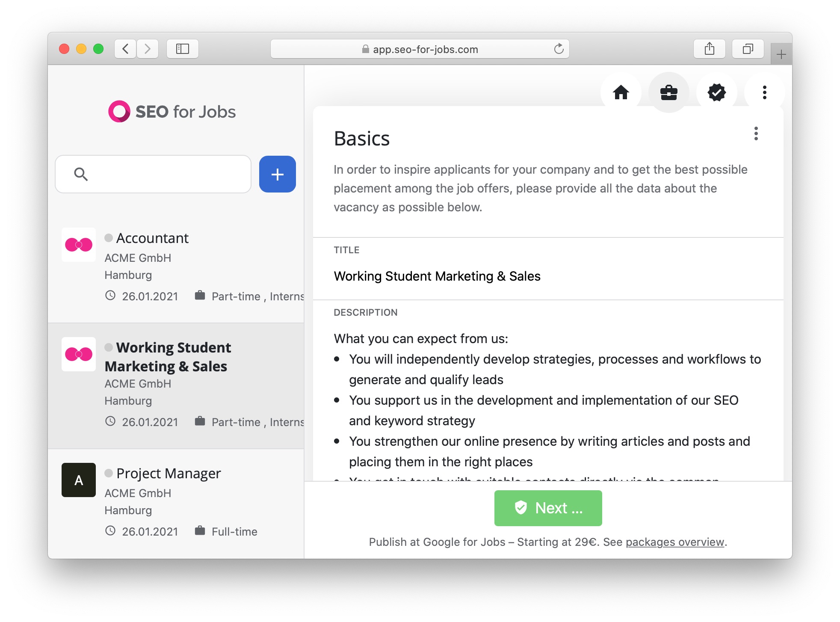
Task: Toggle the Safari sidebar icon
Action: tap(182, 48)
